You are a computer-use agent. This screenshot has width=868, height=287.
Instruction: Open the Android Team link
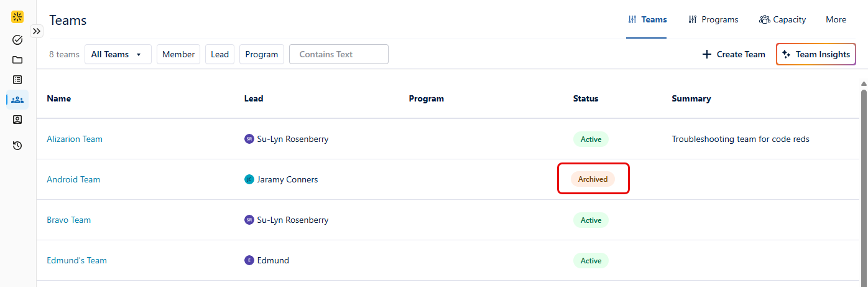[73, 179]
